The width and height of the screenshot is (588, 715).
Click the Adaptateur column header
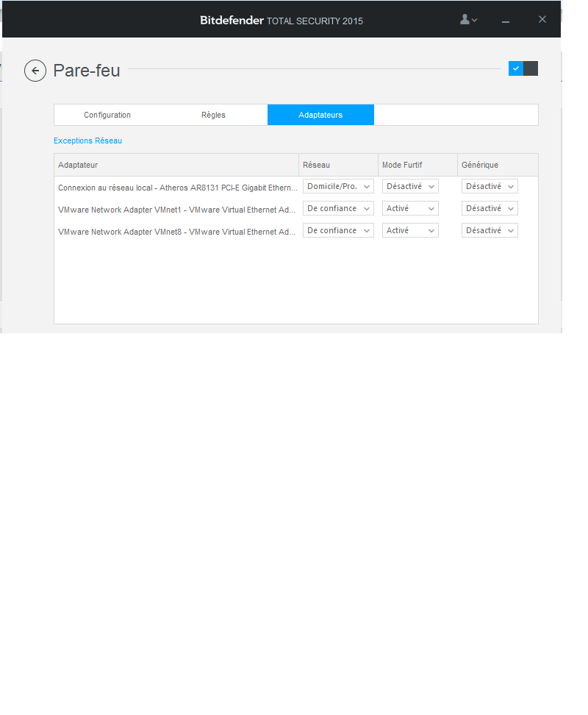[x=176, y=165]
